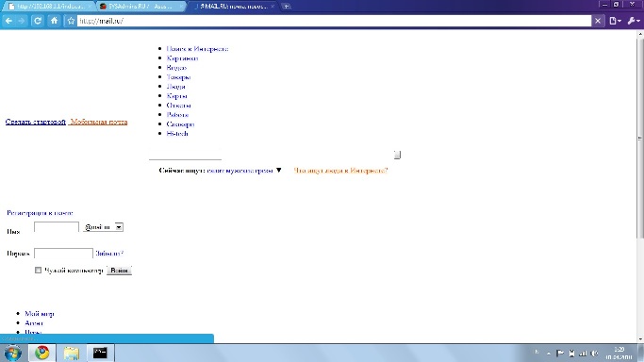Click the scrollbar up arrow
The width and height of the screenshot is (644, 362).
640,35
